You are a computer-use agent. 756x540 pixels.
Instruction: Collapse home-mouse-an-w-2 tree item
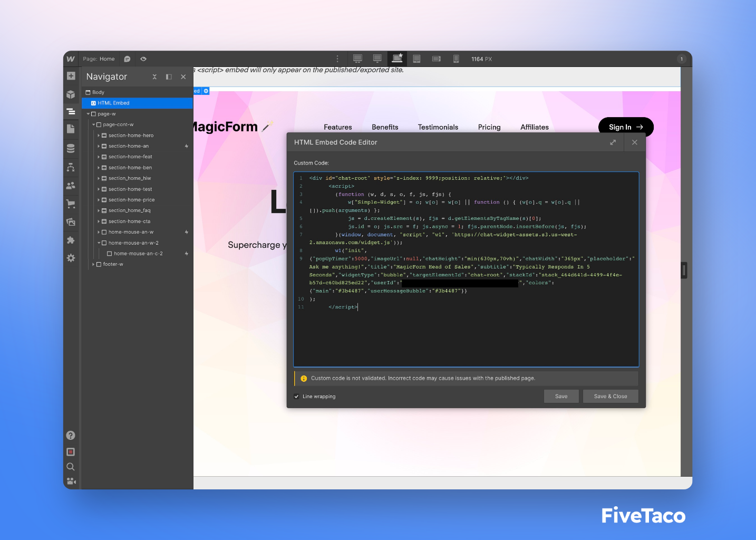click(x=99, y=243)
